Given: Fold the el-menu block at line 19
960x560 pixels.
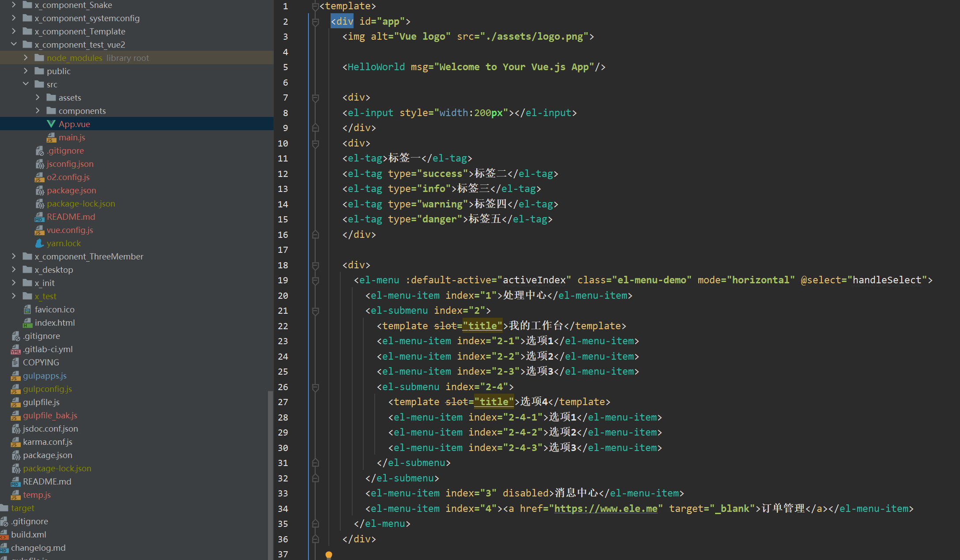Looking at the screenshot, I should pos(315,280).
